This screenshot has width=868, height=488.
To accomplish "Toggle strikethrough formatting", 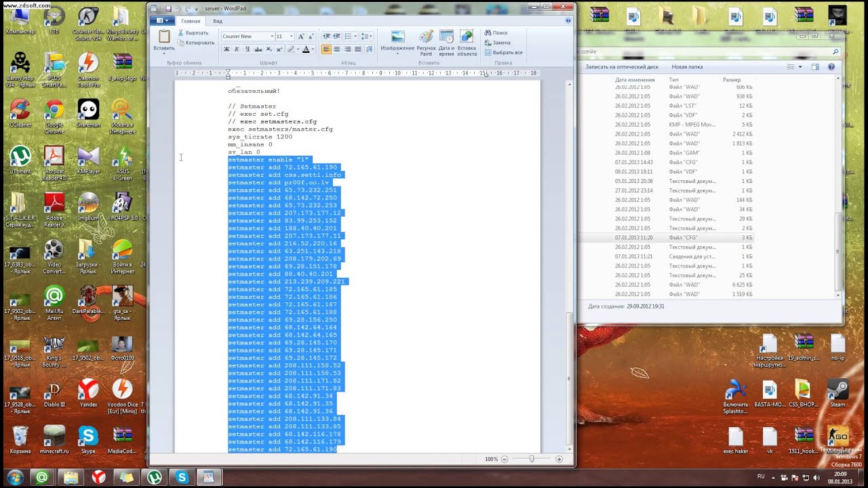I will [x=258, y=49].
